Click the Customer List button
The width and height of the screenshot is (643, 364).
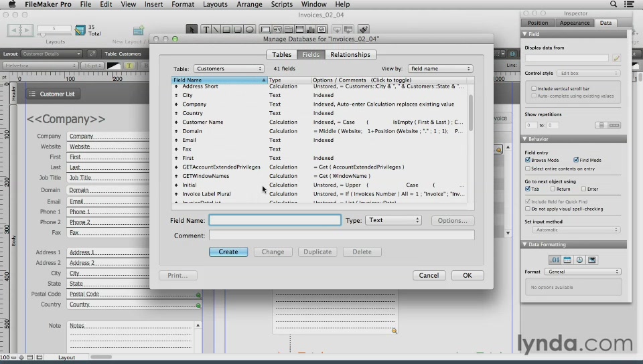pyautogui.click(x=52, y=94)
